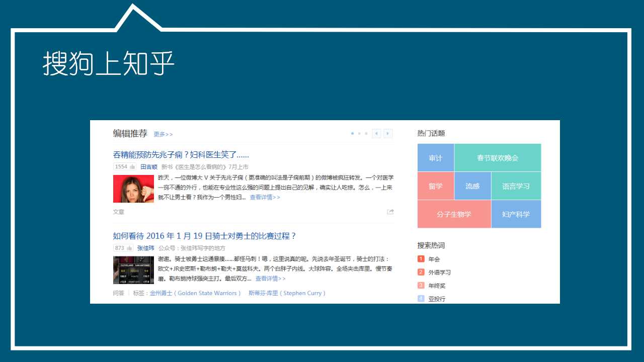Open the 斯蒂芬·库里 Stephen Curry tag
The height and width of the screenshot is (362, 644).
[287, 293]
